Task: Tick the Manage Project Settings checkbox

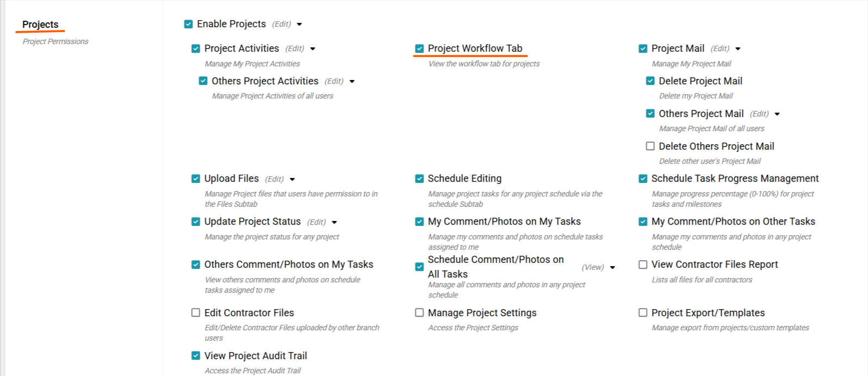Action: [x=419, y=313]
